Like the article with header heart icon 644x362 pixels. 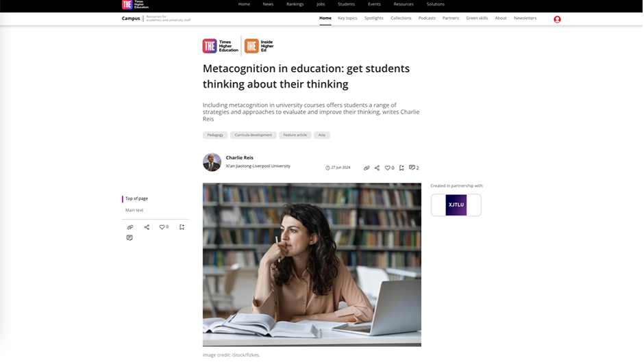387,168
